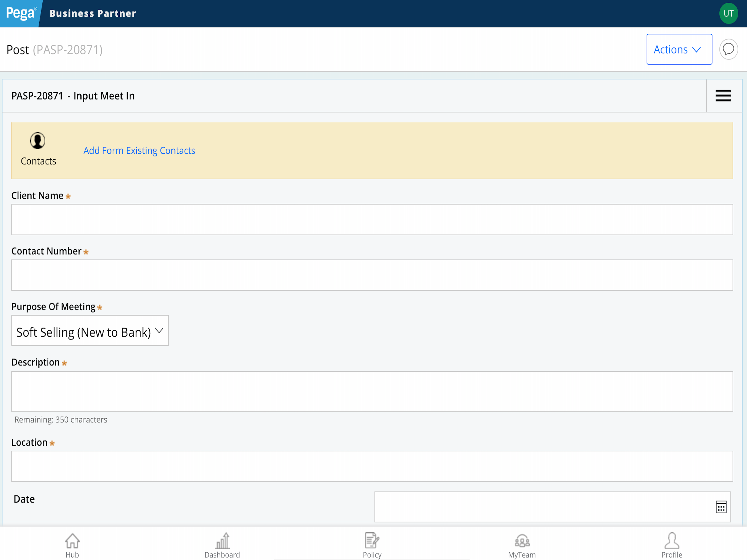Open the chat bubble icon
The image size is (747, 560).
[728, 49]
